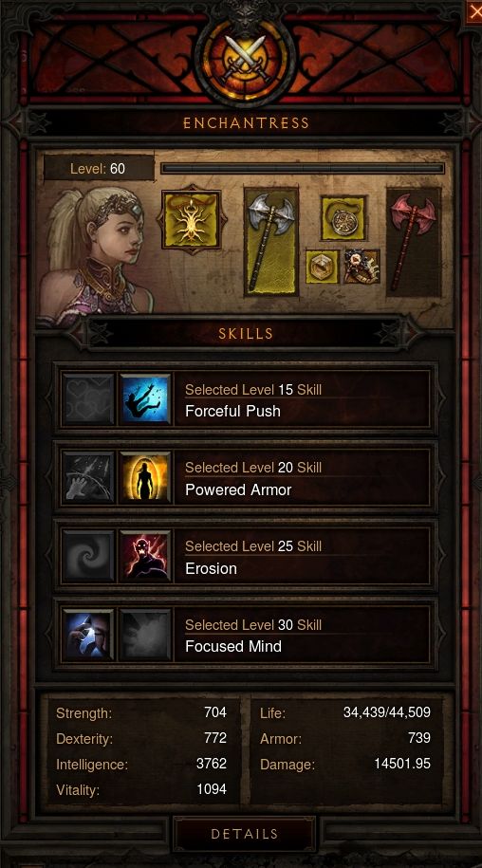Image resolution: width=482 pixels, height=868 pixels.
Task: Click the crossed swords emblem
Action: point(245,58)
